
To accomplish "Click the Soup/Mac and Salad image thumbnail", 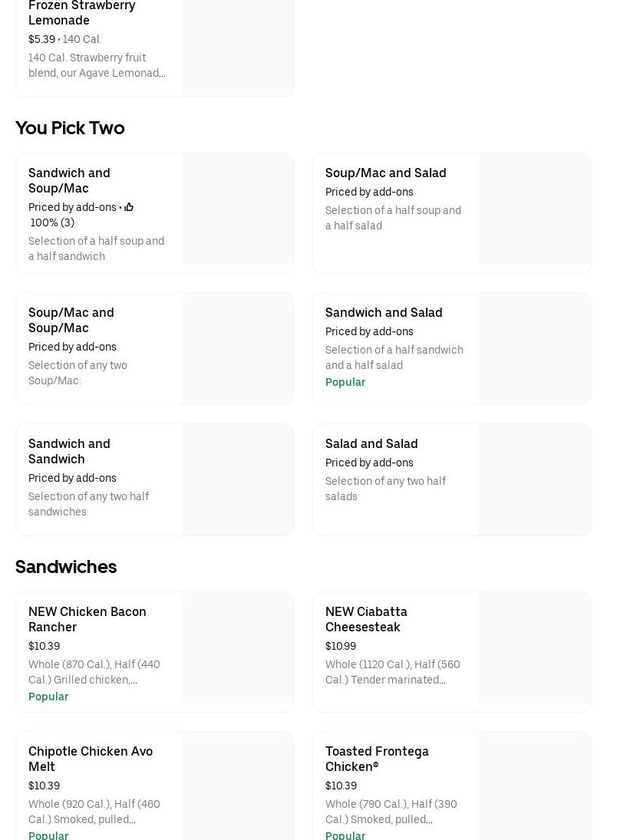I will tap(534, 209).
